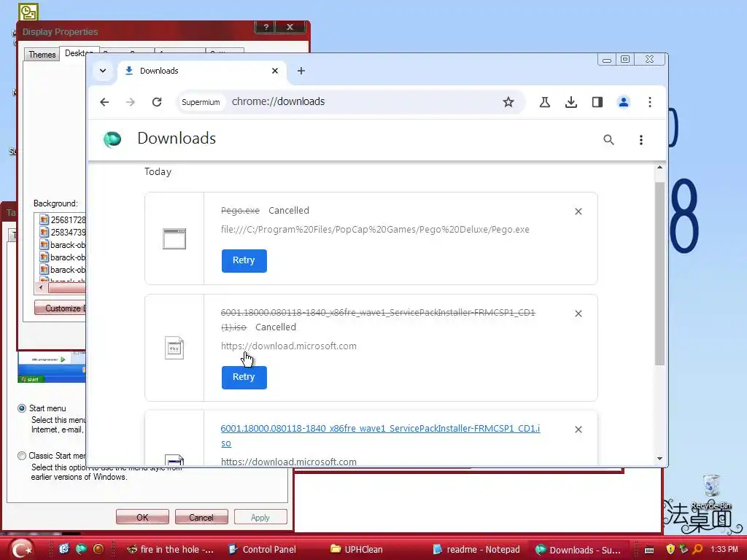Viewport: 747px width, 560px height.
Task: Open the on-screen keyboard tray icon
Action: click(649, 550)
